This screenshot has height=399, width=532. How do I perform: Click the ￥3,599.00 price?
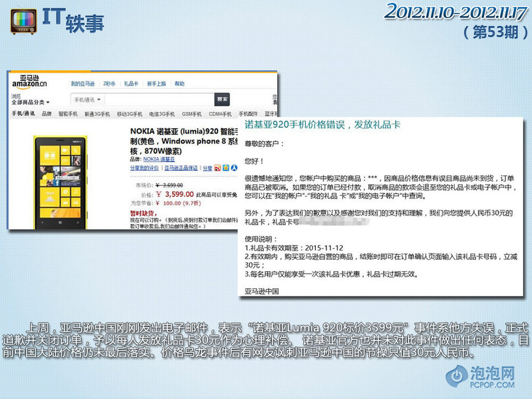tap(174, 194)
